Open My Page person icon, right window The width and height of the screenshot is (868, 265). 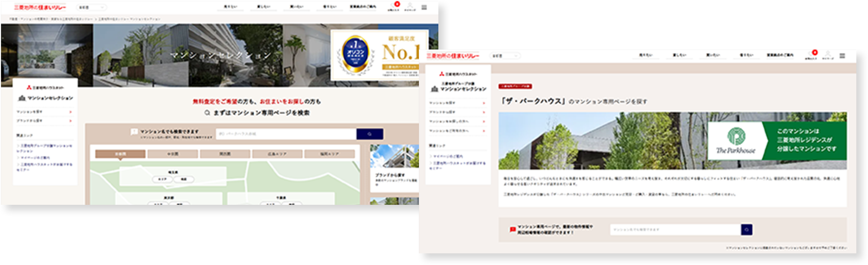coord(828,55)
